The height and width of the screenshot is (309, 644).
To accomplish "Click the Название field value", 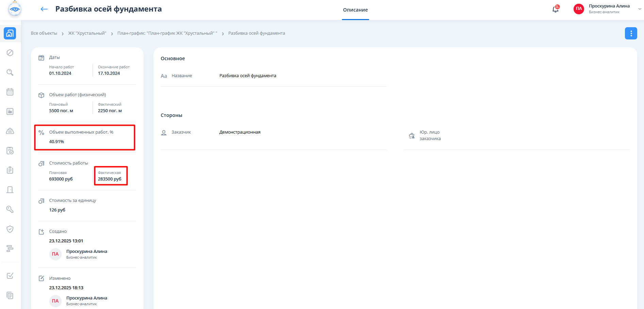I will [248, 76].
